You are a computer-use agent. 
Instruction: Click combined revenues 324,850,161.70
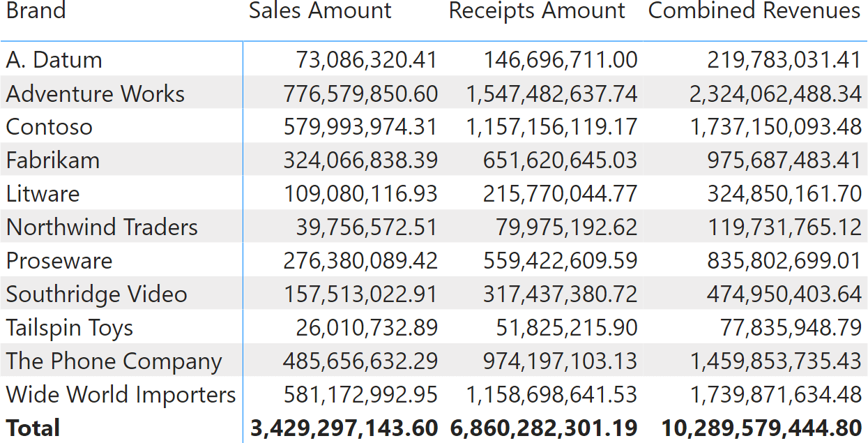click(784, 194)
